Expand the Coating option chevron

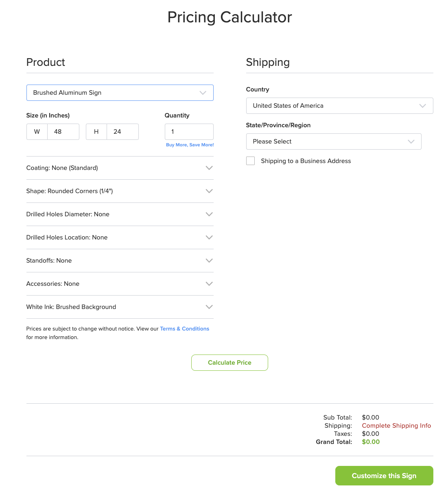(x=209, y=168)
